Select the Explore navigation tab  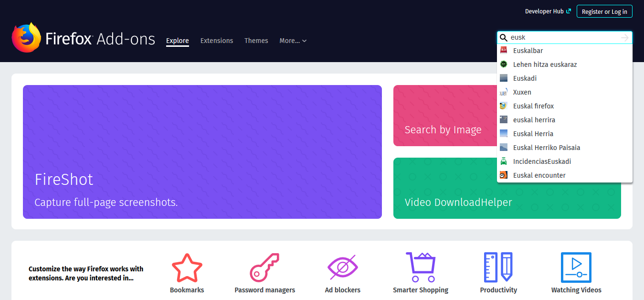click(178, 41)
